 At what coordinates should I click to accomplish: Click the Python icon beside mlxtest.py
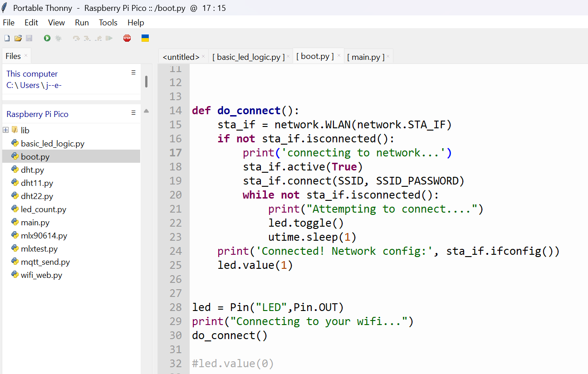[x=15, y=248]
